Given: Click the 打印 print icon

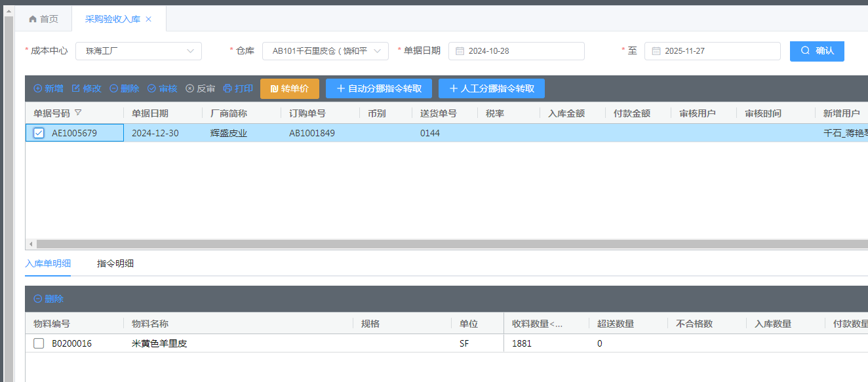Looking at the screenshot, I should [x=227, y=88].
